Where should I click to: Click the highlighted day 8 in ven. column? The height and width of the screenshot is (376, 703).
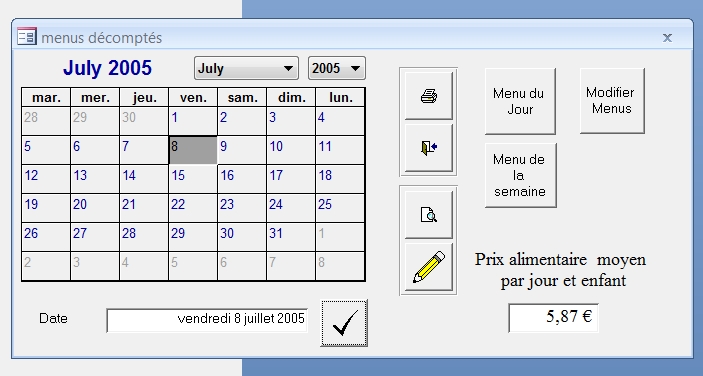(193, 150)
